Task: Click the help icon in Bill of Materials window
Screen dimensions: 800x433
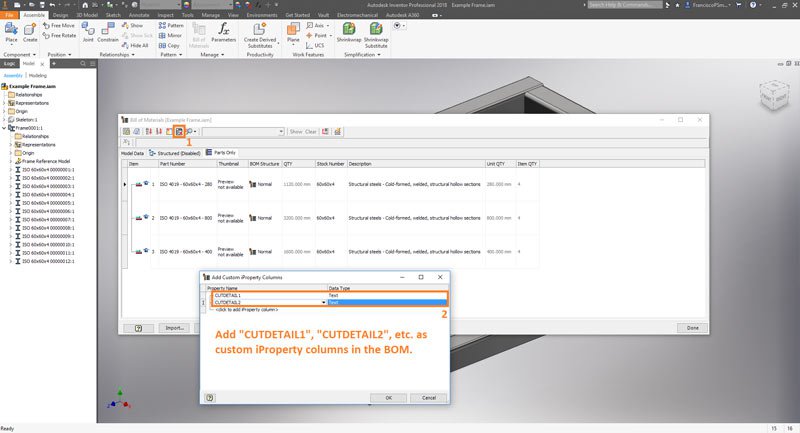Action: pos(138,328)
